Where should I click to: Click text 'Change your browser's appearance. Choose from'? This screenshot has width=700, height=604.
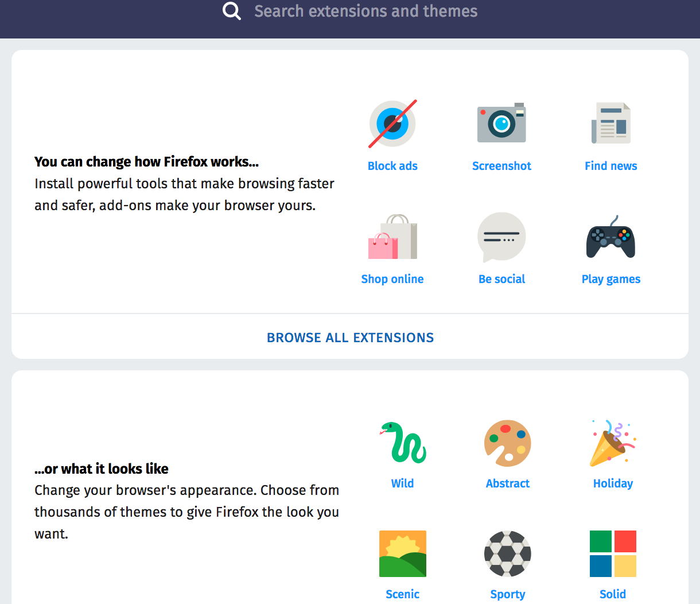186,490
